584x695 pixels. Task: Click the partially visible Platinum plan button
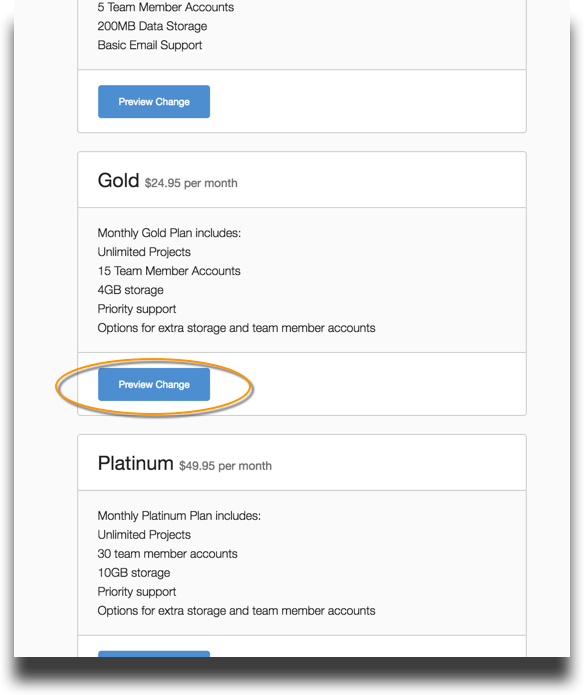click(154, 654)
